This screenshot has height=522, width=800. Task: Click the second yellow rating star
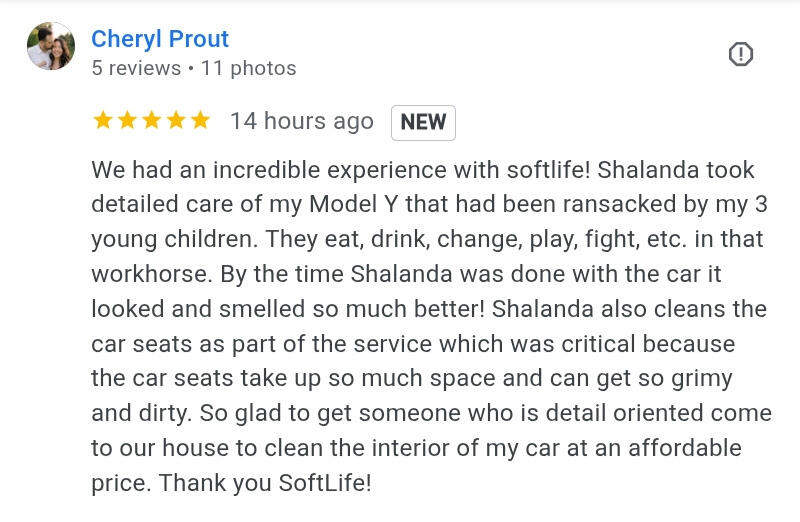(x=127, y=121)
